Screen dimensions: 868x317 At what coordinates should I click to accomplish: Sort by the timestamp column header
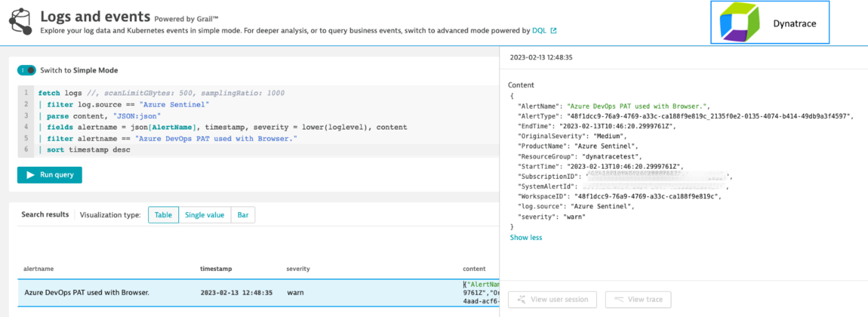coord(216,269)
